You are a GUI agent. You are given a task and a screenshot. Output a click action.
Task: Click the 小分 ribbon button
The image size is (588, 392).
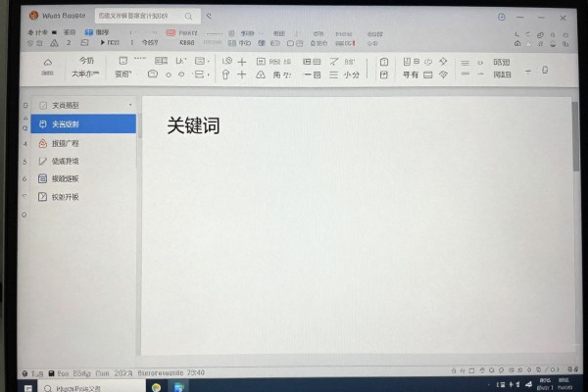352,75
